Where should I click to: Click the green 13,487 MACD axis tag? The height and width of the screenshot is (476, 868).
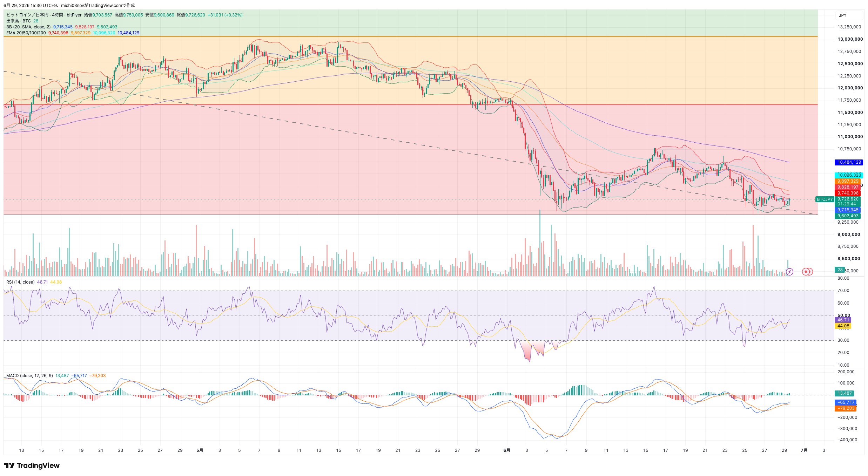click(x=845, y=393)
